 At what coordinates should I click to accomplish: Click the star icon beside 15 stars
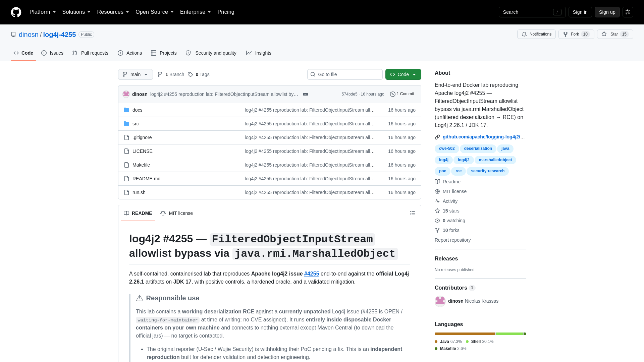point(437,211)
